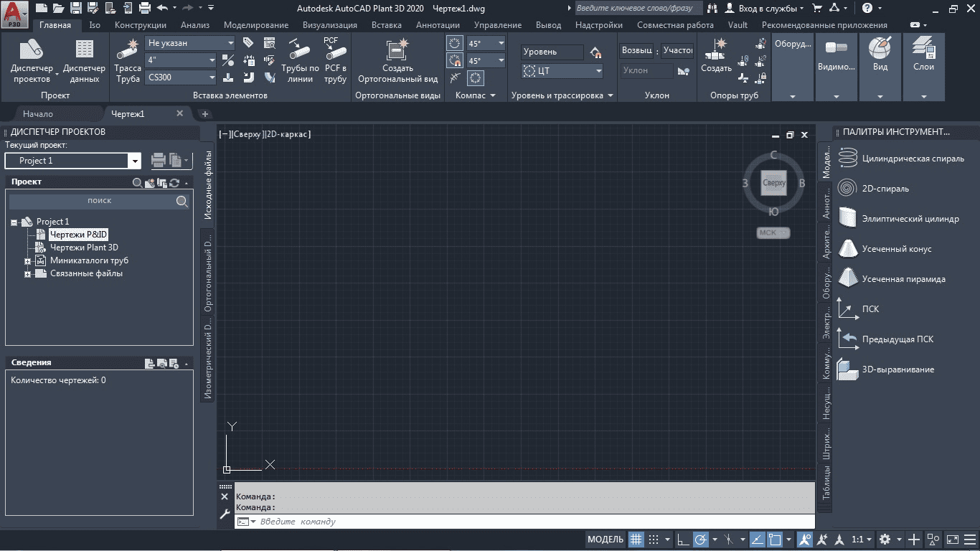Open the ЦТ justification dropdown

562,71
